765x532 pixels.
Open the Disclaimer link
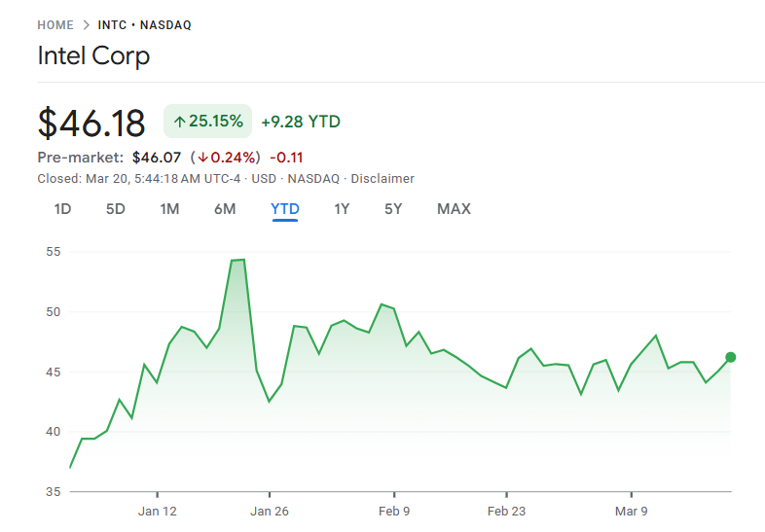(x=382, y=179)
